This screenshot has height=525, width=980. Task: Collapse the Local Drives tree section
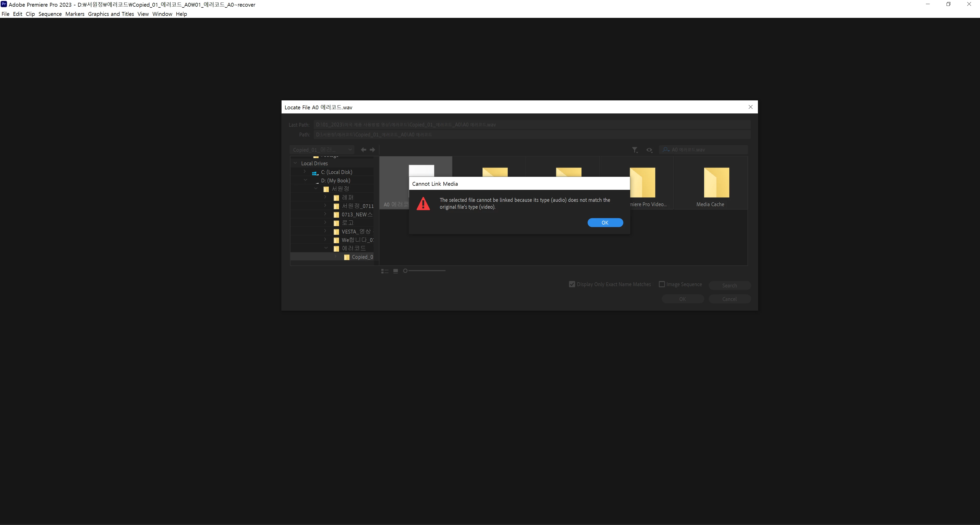[295, 163]
